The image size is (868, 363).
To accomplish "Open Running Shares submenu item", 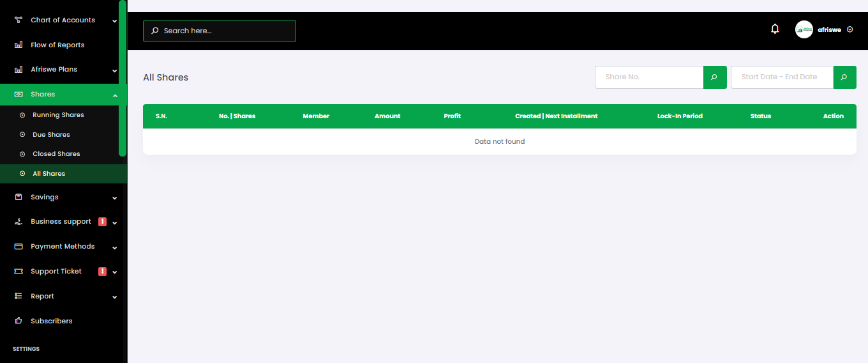I will coord(63,115).
